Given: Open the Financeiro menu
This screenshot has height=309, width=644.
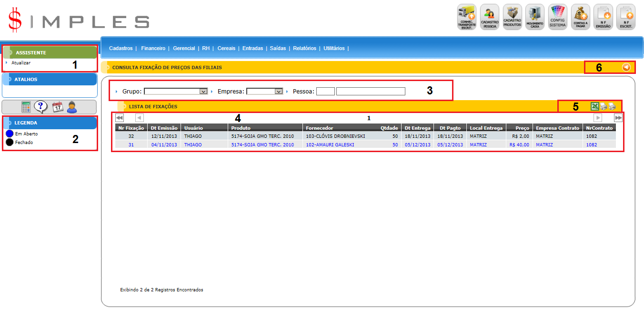Looking at the screenshot, I should point(153,48).
